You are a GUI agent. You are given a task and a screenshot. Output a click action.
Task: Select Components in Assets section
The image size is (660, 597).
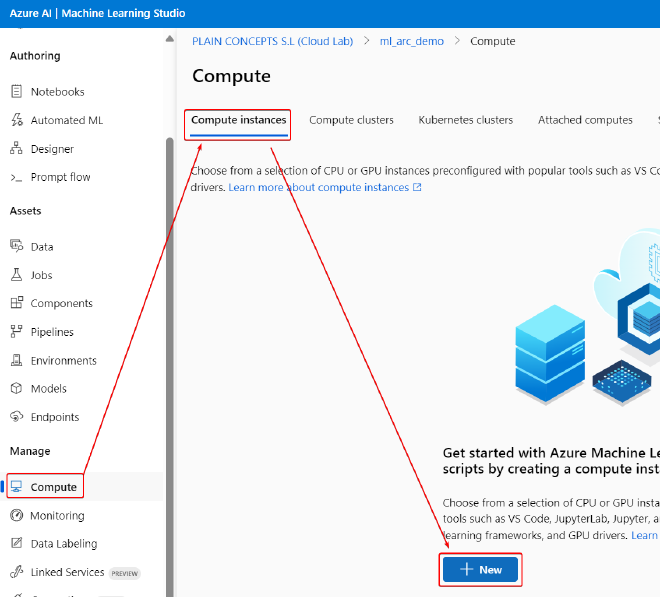coord(61,304)
